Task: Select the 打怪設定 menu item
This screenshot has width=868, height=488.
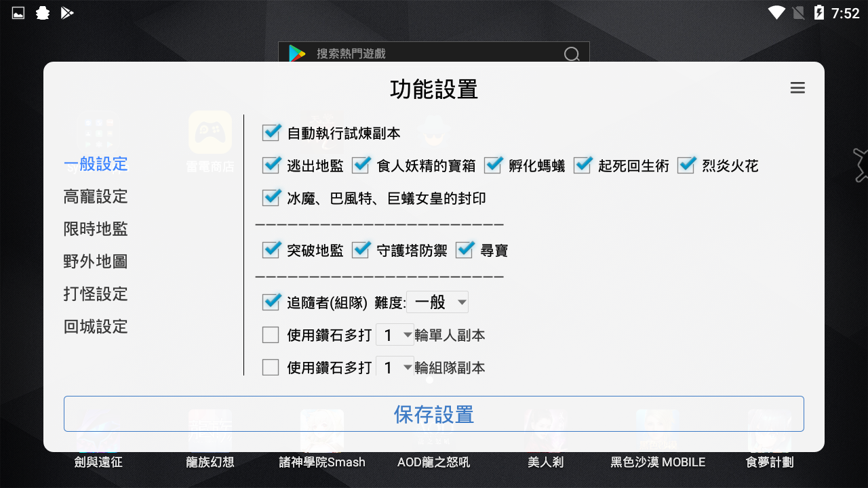Action: [95, 294]
